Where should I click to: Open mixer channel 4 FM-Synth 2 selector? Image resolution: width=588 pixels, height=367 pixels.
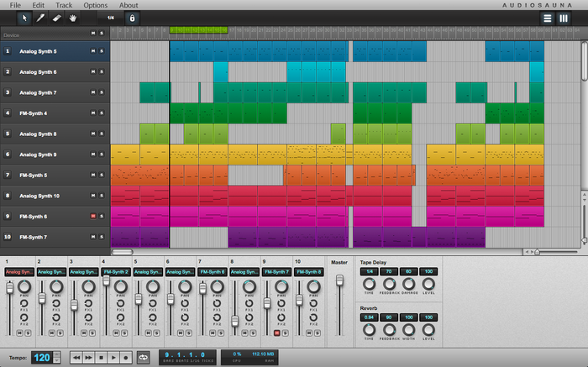click(115, 272)
